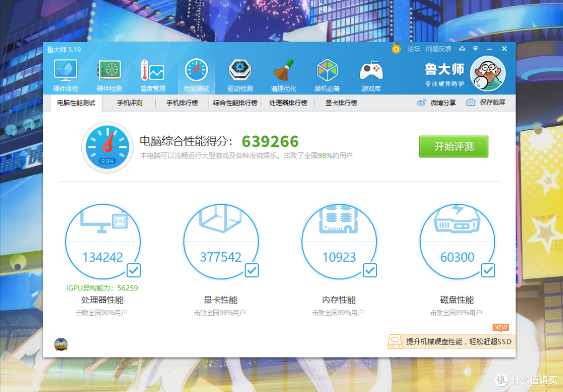
Task: Open 温度管理 temperature management
Action: pos(153,76)
